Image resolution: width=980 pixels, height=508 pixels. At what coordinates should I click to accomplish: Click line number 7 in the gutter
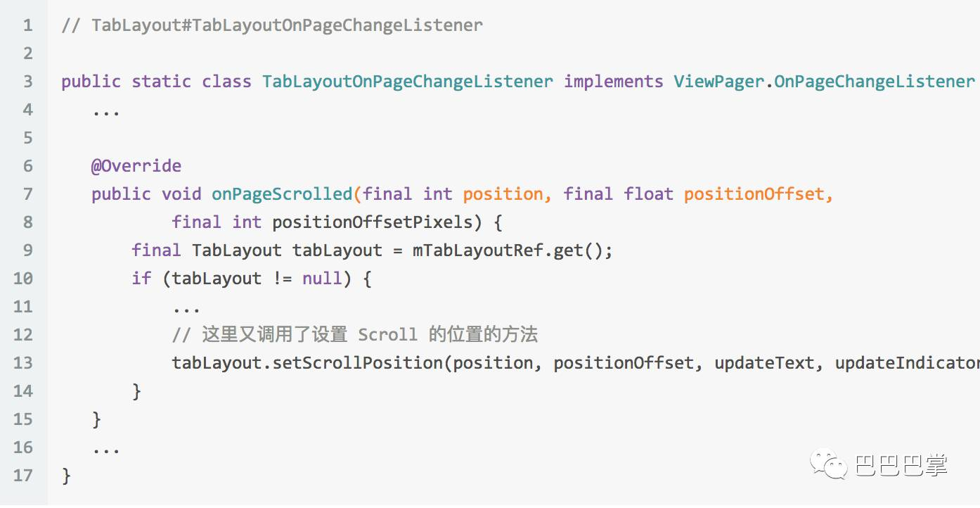click(27, 194)
